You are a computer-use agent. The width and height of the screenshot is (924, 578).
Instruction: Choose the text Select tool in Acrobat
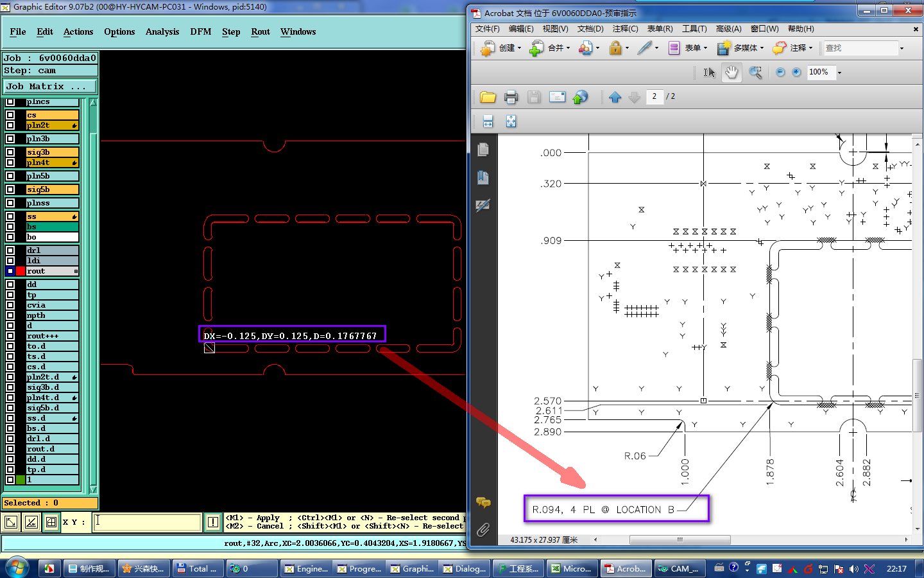[709, 73]
